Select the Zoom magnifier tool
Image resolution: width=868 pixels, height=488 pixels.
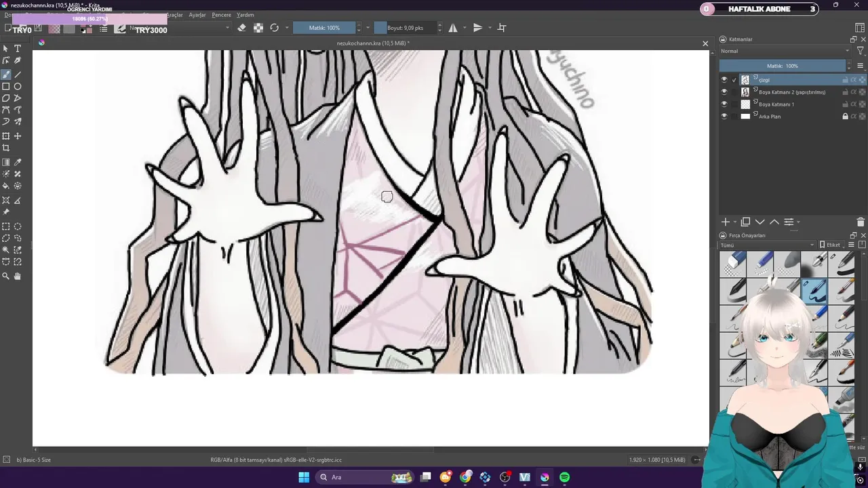coord(6,277)
